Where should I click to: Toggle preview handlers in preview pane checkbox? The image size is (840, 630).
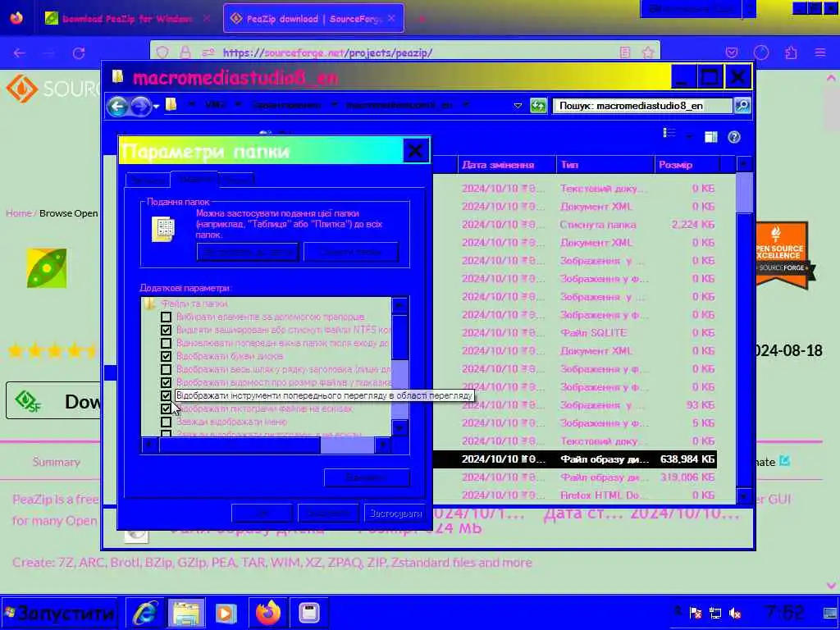tap(166, 396)
